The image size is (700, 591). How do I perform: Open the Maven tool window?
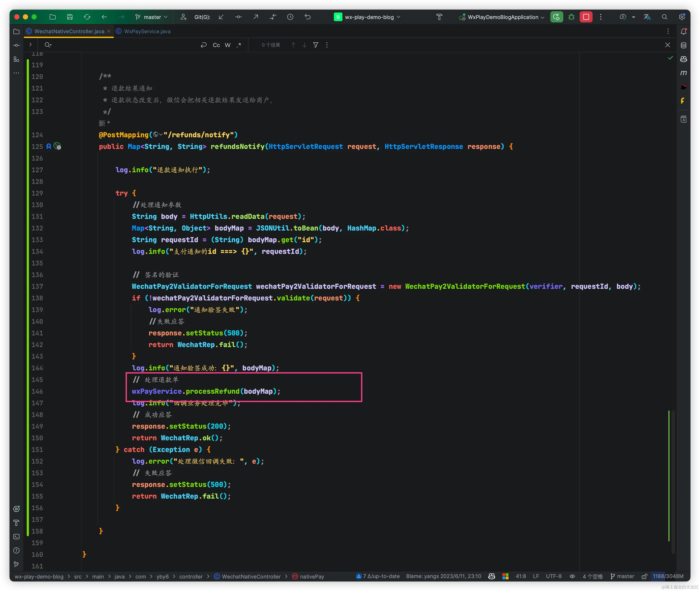coord(684,73)
